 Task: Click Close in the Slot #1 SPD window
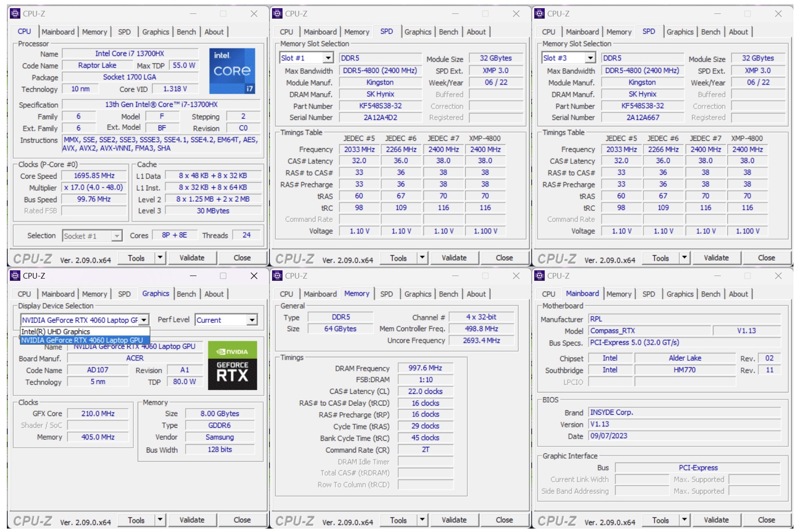[x=504, y=258]
